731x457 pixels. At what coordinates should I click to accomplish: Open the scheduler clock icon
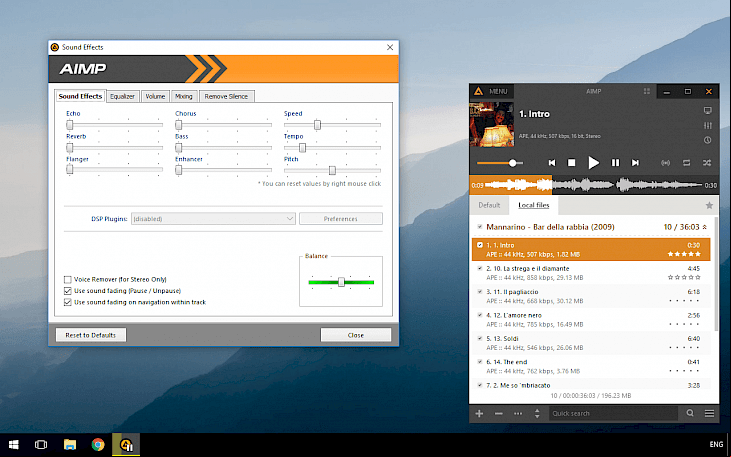coord(708,140)
